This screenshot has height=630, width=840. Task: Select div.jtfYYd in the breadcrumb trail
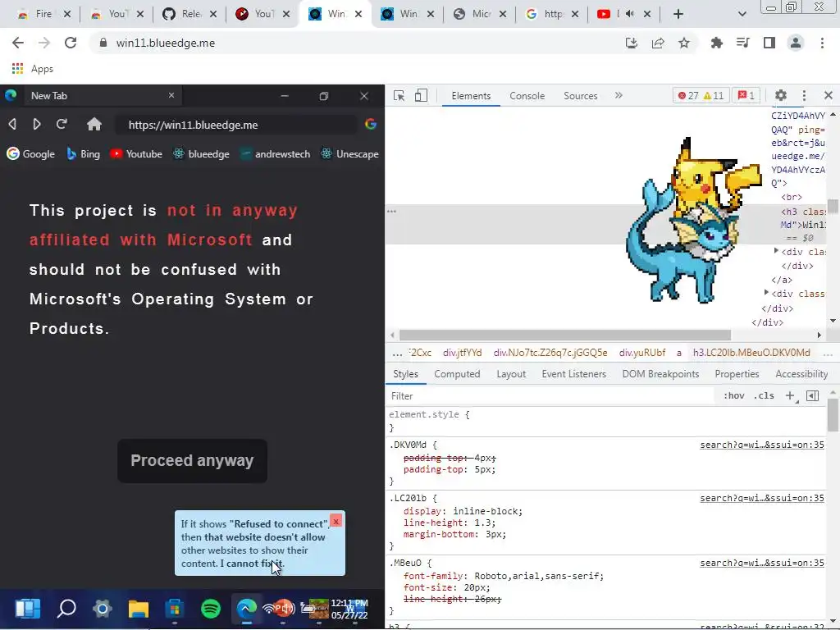pyautogui.click(x=462, y=353)
